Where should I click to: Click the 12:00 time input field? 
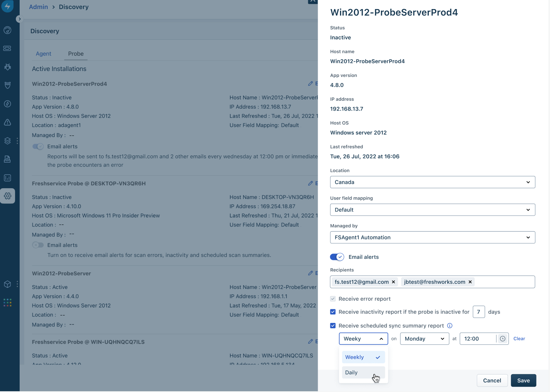(x=478, y=339)
